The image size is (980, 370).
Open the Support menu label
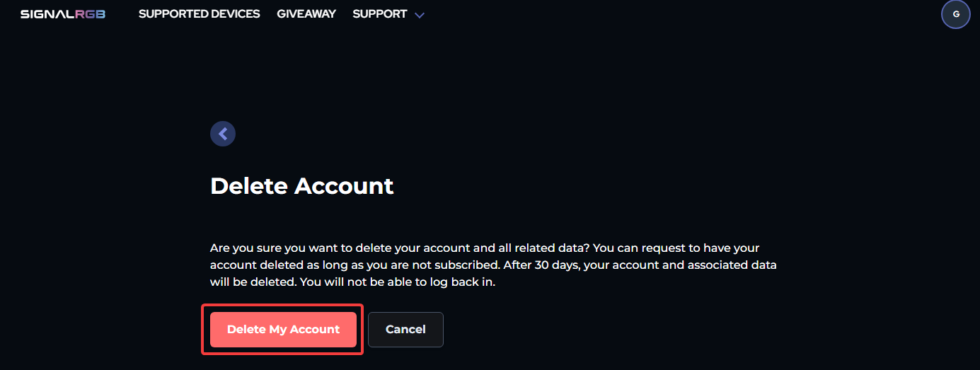(380, 14)
